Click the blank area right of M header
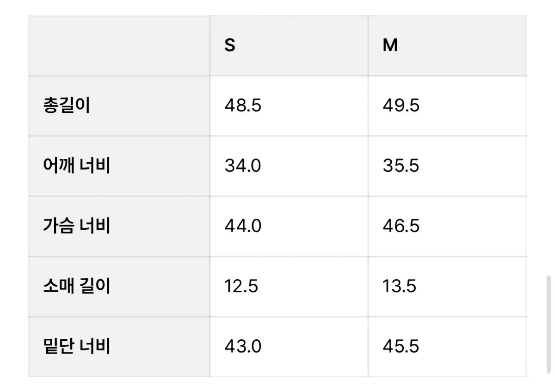Viewport: 555px width, 392px height. coord(462,46)
